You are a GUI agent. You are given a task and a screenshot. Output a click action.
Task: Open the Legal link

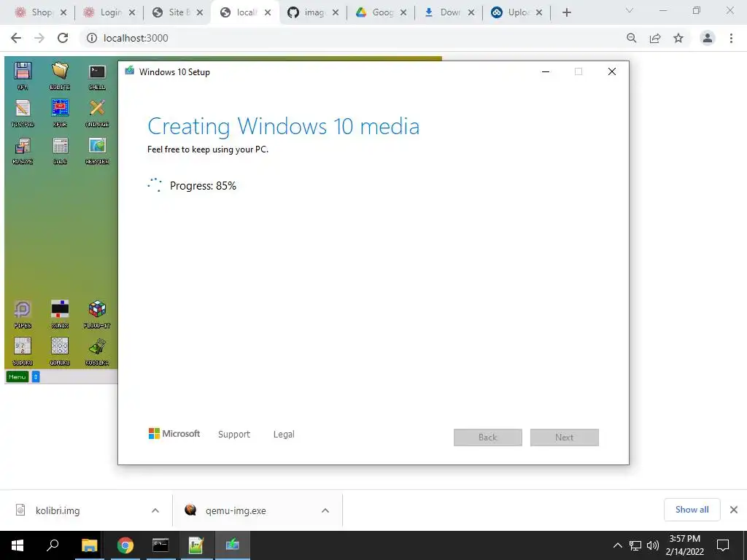(x=284, y=434)
